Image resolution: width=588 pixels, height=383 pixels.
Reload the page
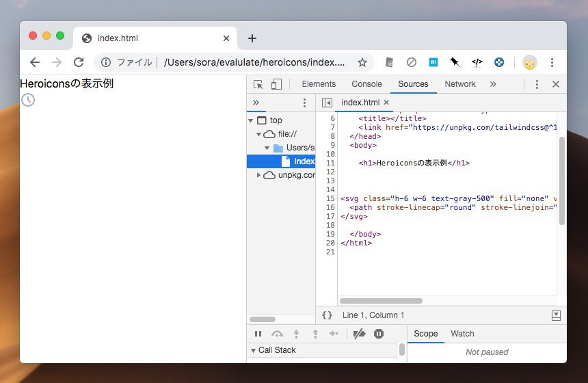click(79, 62)
